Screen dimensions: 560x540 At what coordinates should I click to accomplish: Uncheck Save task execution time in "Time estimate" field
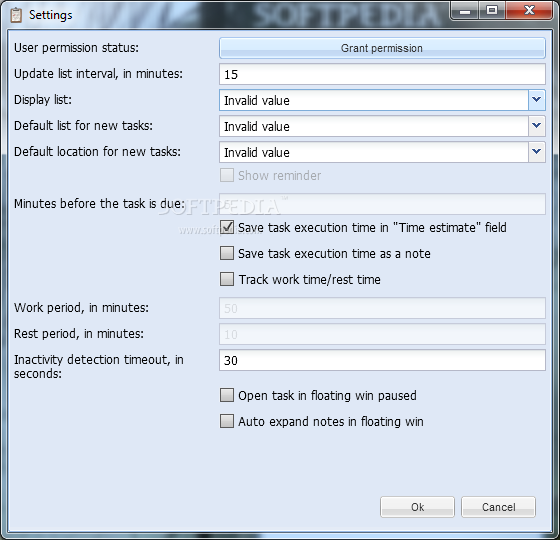[x=227, y=227]
